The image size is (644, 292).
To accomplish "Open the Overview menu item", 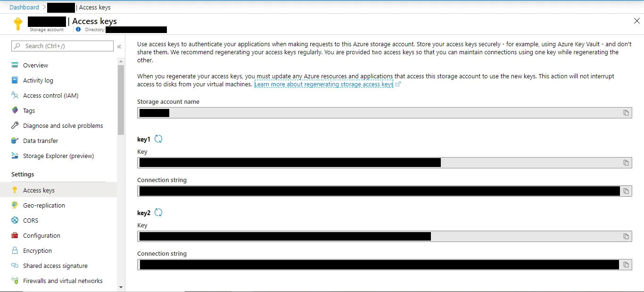I will tap(35, 65).
